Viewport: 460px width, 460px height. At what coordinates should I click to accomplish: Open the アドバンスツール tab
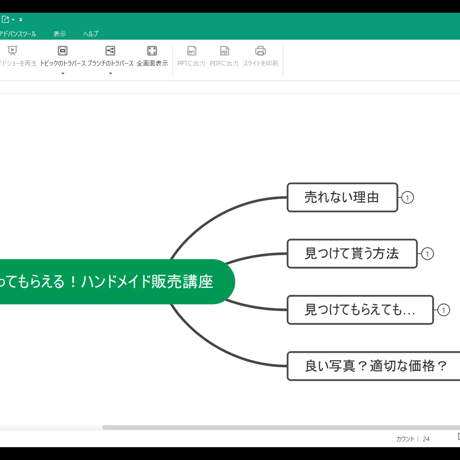(18, 34)
